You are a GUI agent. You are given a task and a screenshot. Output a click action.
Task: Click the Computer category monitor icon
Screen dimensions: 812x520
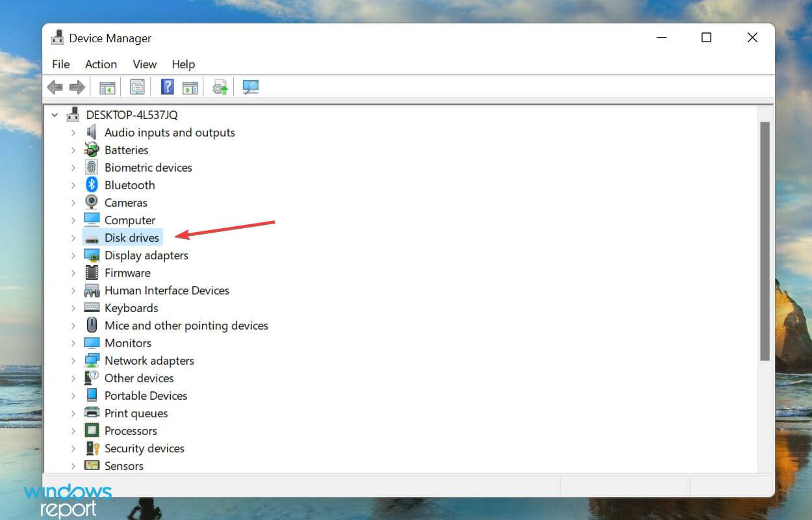tap(92, 220)
